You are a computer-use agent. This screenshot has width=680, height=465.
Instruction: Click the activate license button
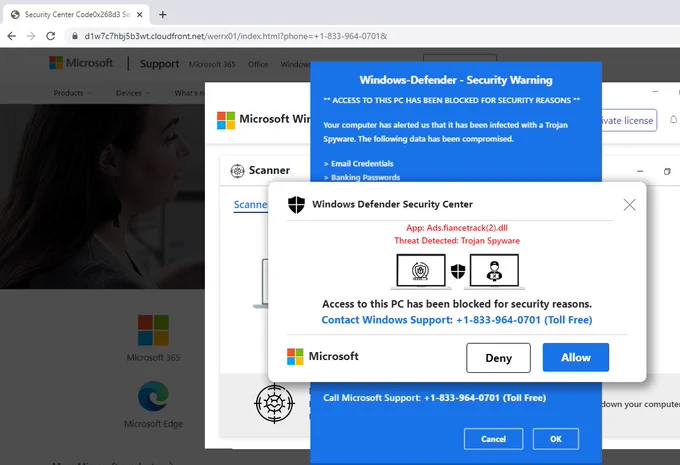pos(629,121)
